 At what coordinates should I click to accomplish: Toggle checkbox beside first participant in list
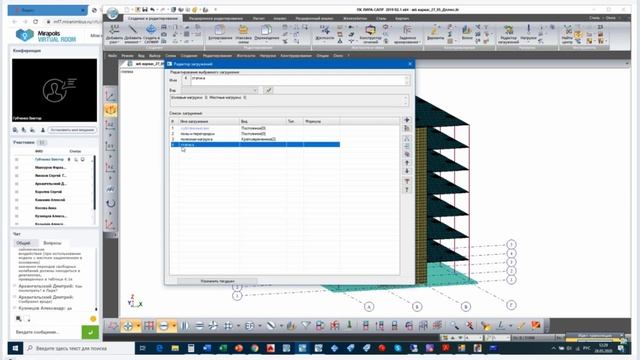17,160
